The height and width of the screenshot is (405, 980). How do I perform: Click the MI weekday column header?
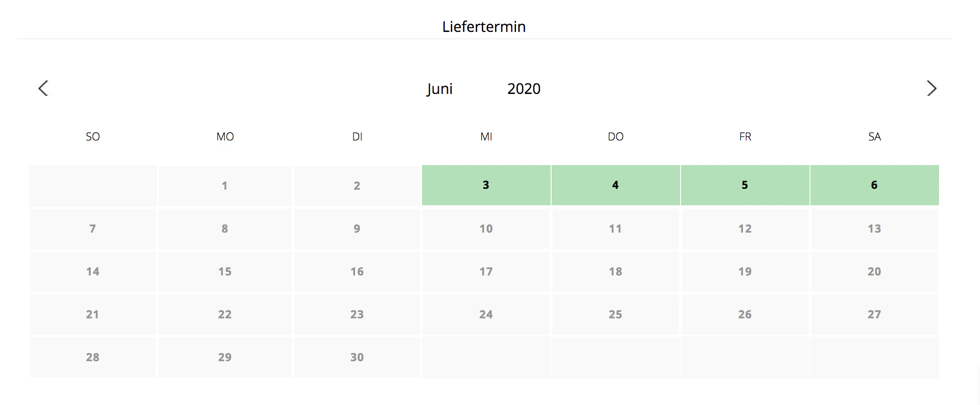(486, 137)
